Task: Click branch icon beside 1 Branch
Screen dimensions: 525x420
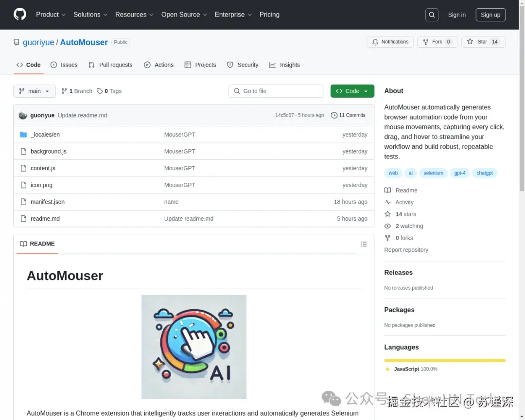Action: [64, 91]
